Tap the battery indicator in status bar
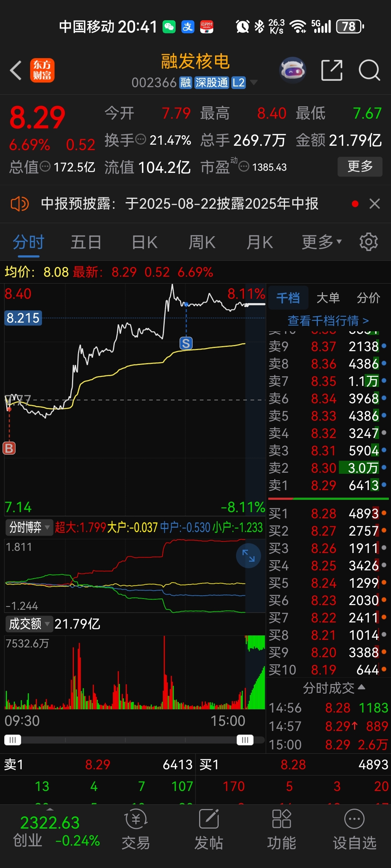Viewport: 391px width, 868px height. [350, 26]
